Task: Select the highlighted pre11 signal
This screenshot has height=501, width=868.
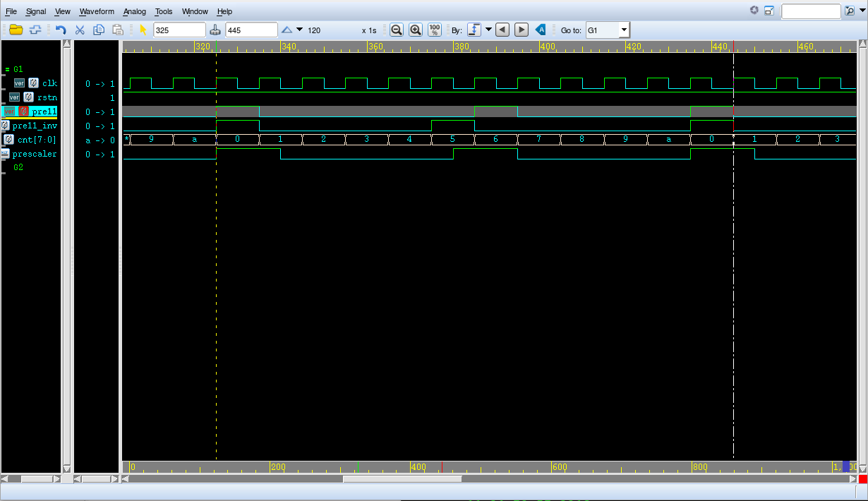Action: 44,111
